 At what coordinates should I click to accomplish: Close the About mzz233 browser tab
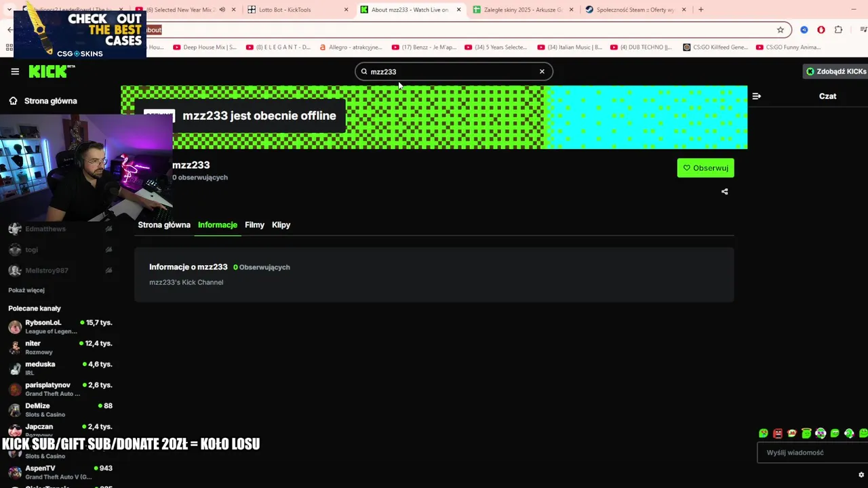pos(458,9)
